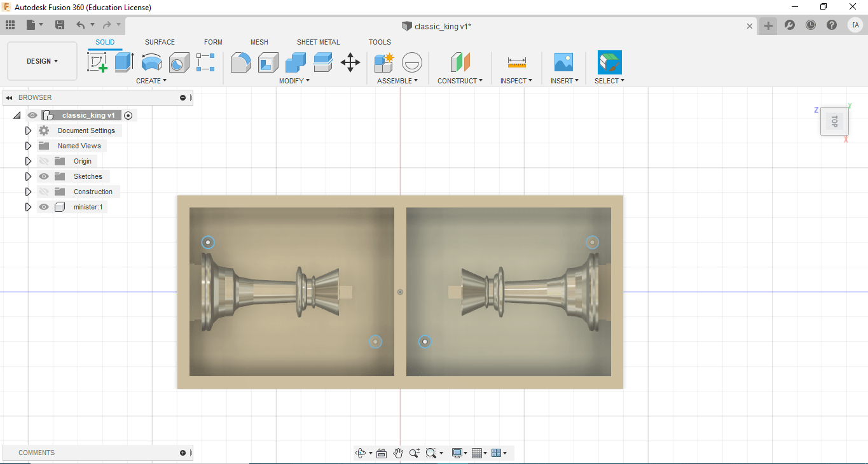Open the data panel grid icon
Viewport: 868px width, 464px height.
(x=10, y=25)
